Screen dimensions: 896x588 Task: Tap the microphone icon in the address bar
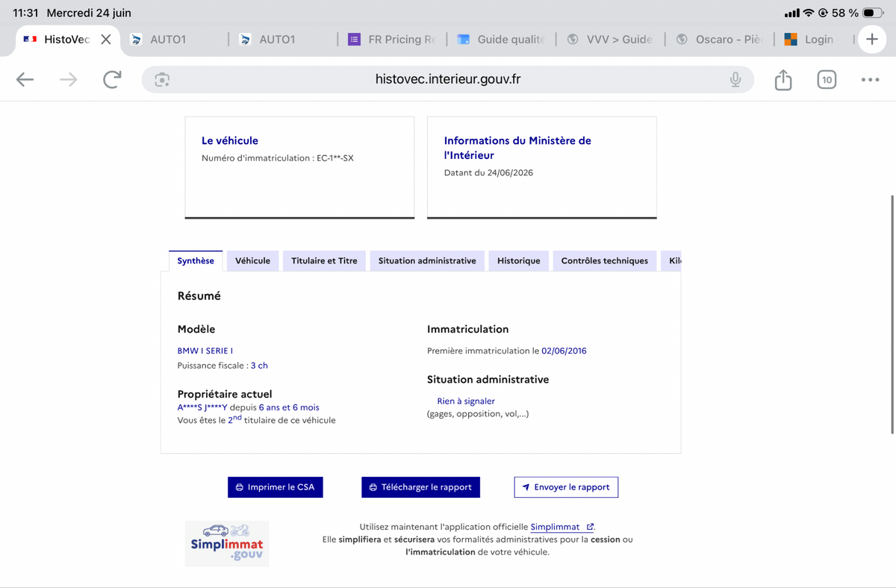[735, 80]
